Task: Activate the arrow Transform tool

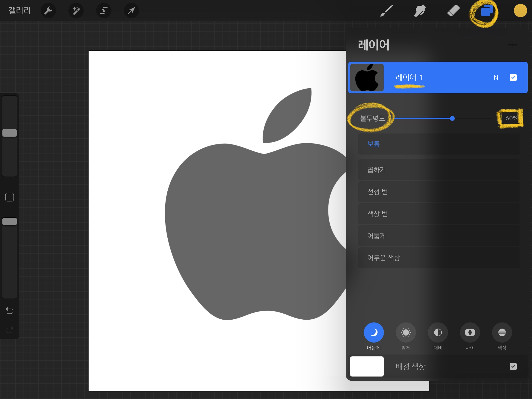Action: click(x=131, y=11)
